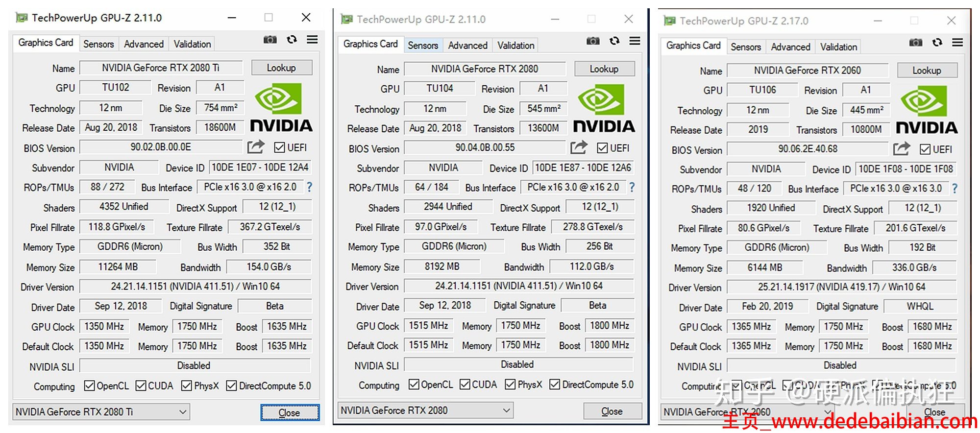Click the Die Size value 754 mm²
This screenshot has height=433, width=980.
point(220,108)
